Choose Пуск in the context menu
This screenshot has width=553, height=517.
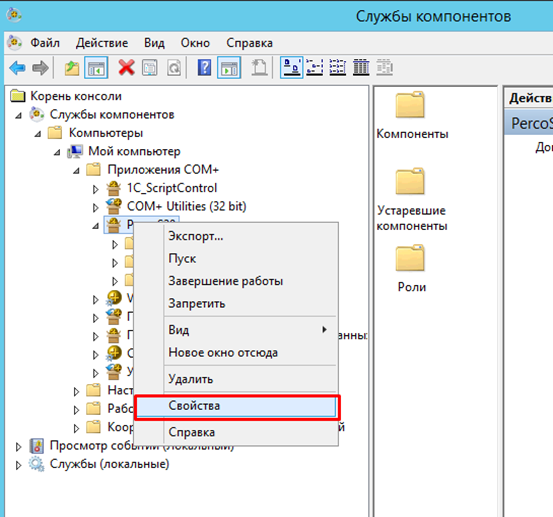pyautogui.click(x=236, y=258)
